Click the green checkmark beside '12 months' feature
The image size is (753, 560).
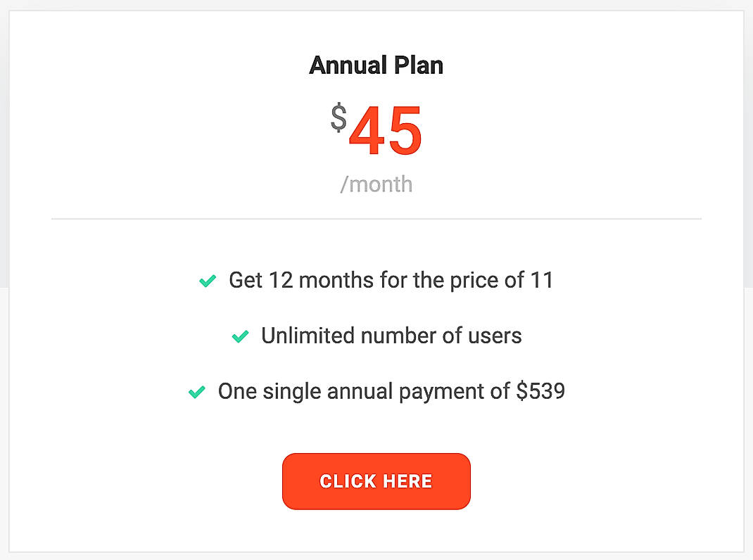(208, 280)
